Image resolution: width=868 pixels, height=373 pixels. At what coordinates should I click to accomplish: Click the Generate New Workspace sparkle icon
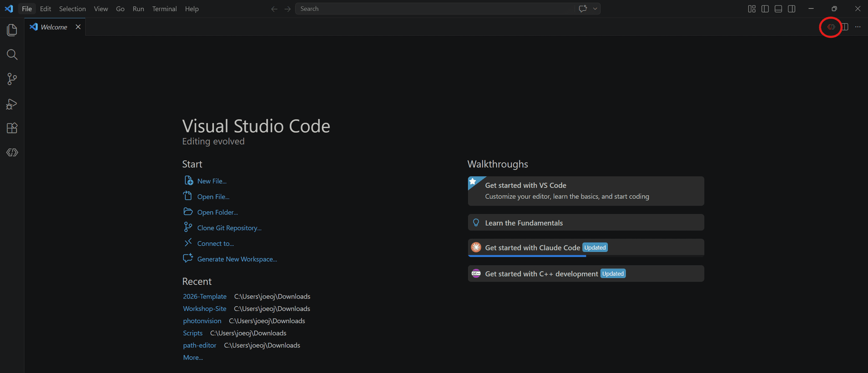(x=188, y=258)
